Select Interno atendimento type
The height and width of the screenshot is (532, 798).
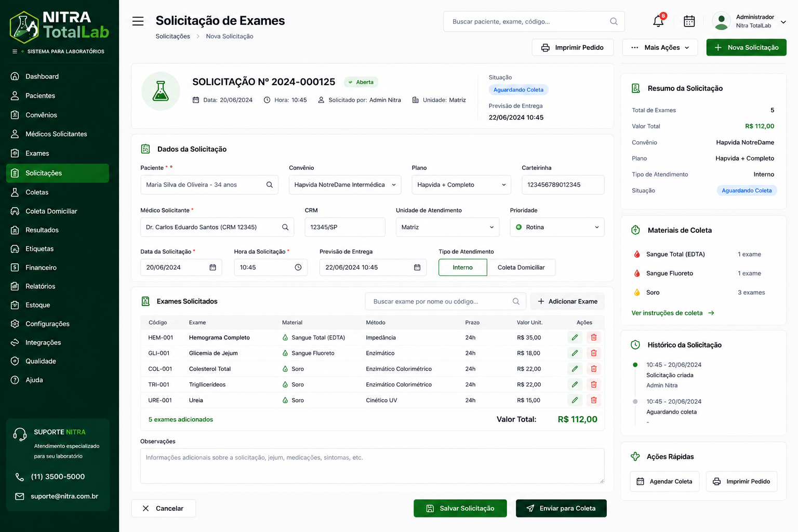coord(462,268)
